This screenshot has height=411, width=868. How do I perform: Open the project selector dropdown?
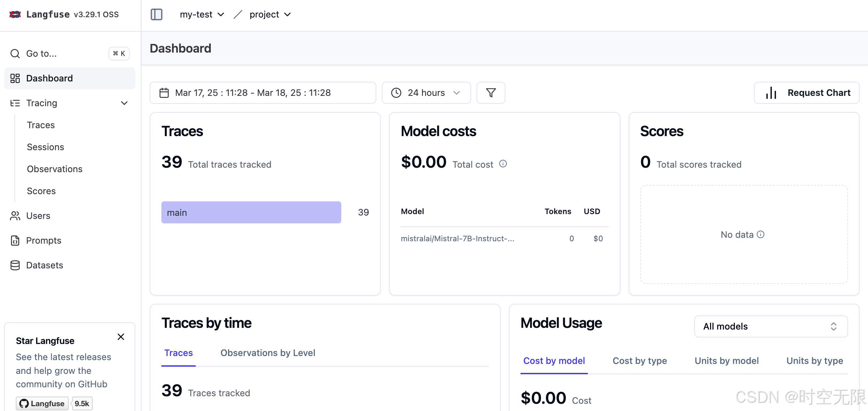(270, 14)
